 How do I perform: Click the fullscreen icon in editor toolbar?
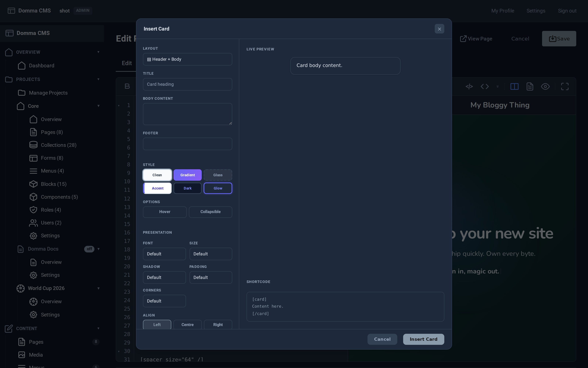[565, 86]
